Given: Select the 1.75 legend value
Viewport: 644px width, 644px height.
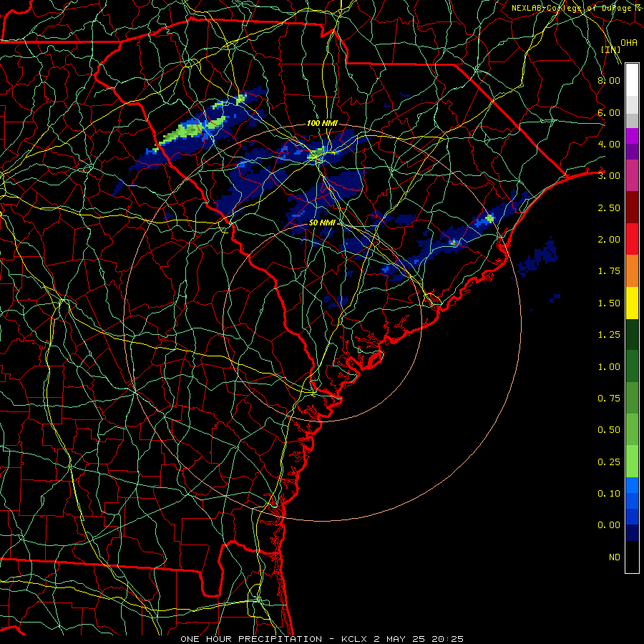Looking at the screenshot, I should click(609, 271).
